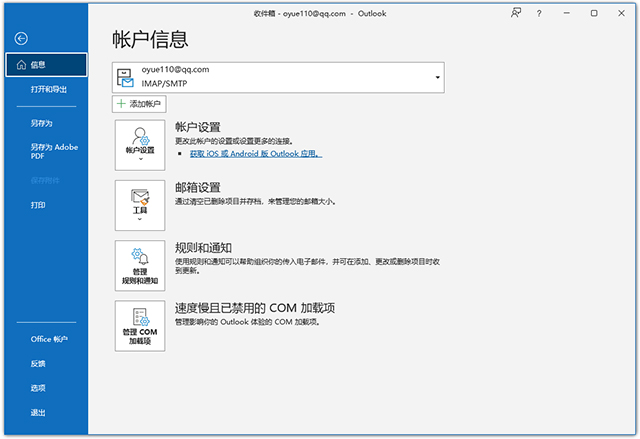Click 管理规则和通知 button
Viewport: 640px width, 439px height.
click(x=140, y=266)
